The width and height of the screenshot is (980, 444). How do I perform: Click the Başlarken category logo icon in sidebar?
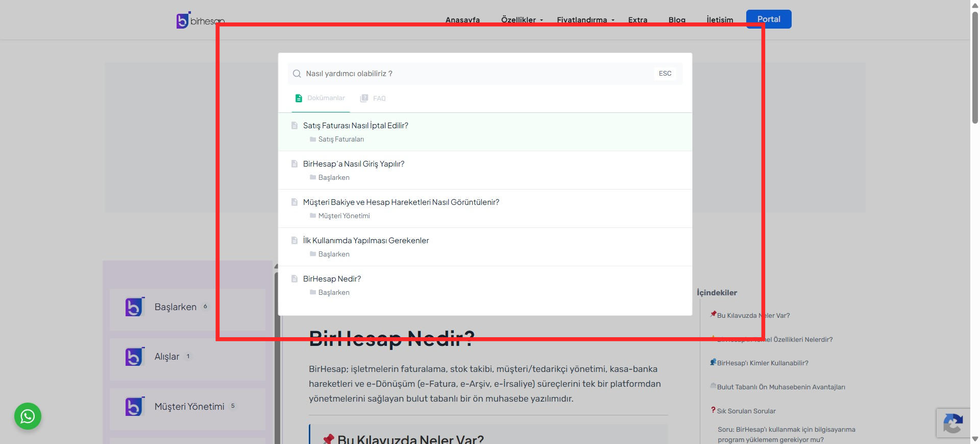click(135, 307)
